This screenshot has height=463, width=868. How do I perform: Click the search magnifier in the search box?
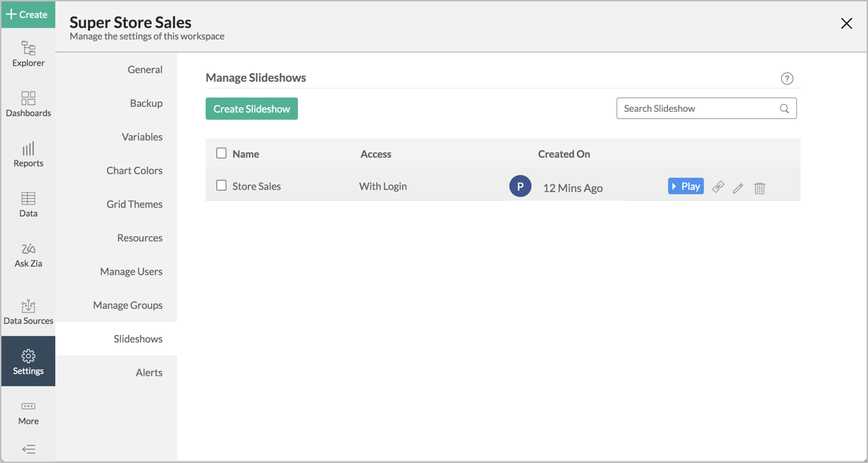click(x=784, y=108)
